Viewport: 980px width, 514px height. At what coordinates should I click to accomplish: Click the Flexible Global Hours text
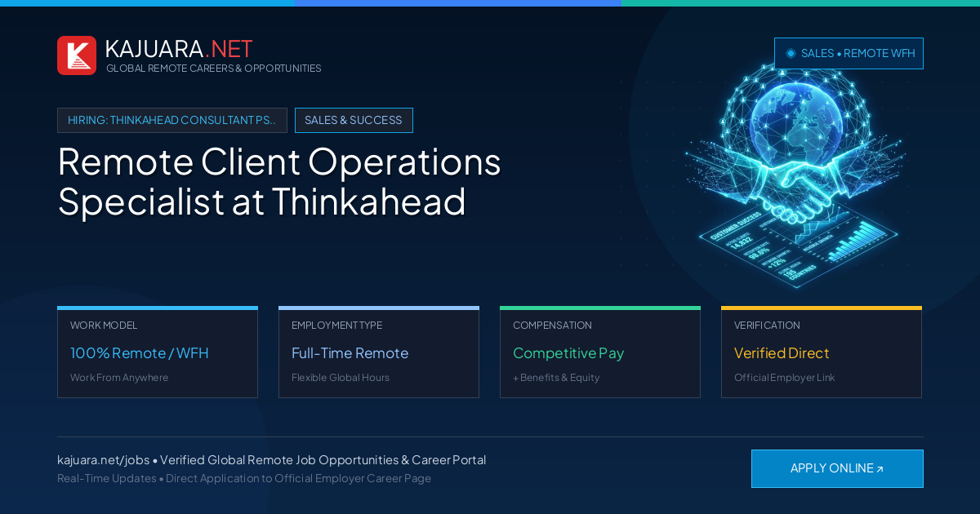[x=341, y=378]
